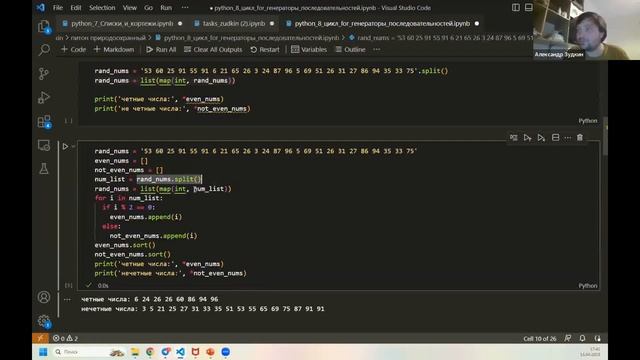Image resolution: width=640 pixels, height=360 pixels.
Task: Toggle panel layout icon in title bar
Action: (529, 8)
